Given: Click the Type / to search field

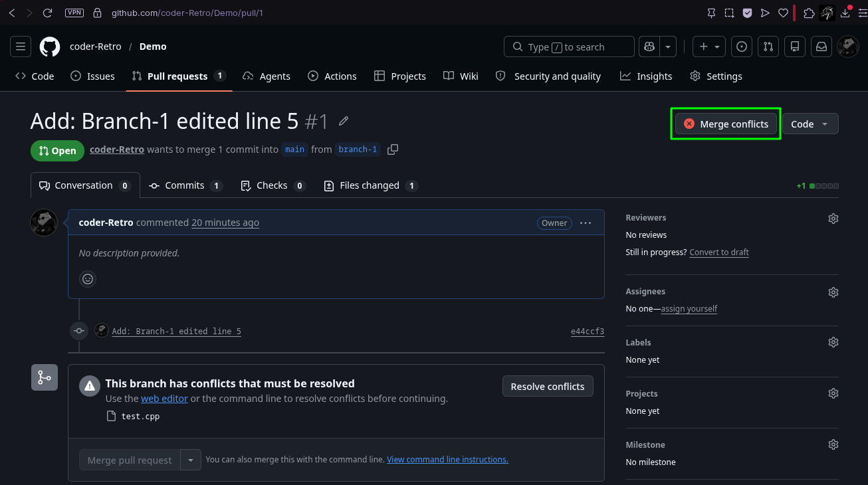Looking at the screenshot, I should coord(569,47).
